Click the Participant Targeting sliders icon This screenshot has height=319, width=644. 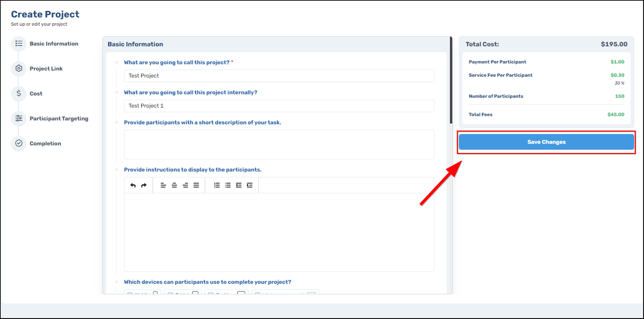[x=19, y=118]
